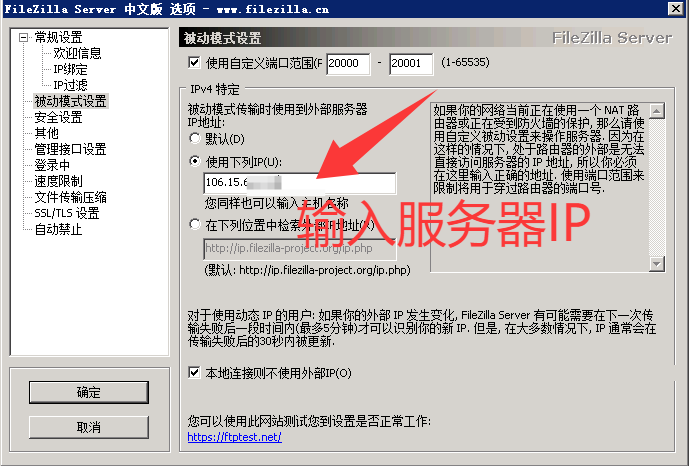
Task: Choose the 使用下列IP(U) radio option
Action: 195,162
